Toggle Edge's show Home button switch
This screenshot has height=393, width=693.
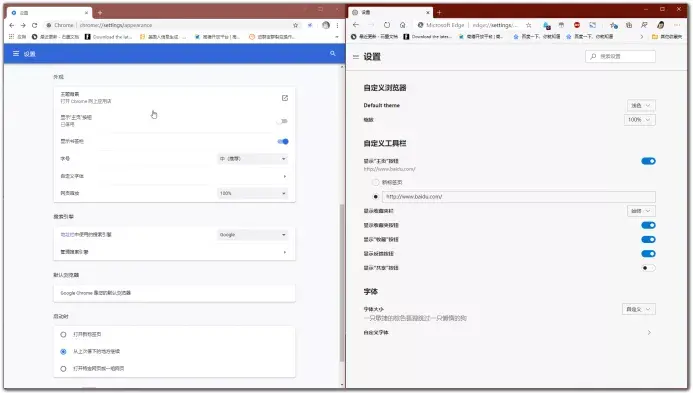648,161
